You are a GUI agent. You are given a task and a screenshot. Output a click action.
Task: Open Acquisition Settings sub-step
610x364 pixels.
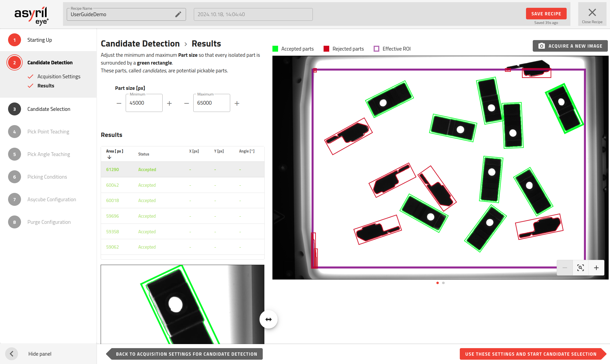point(59,76)
